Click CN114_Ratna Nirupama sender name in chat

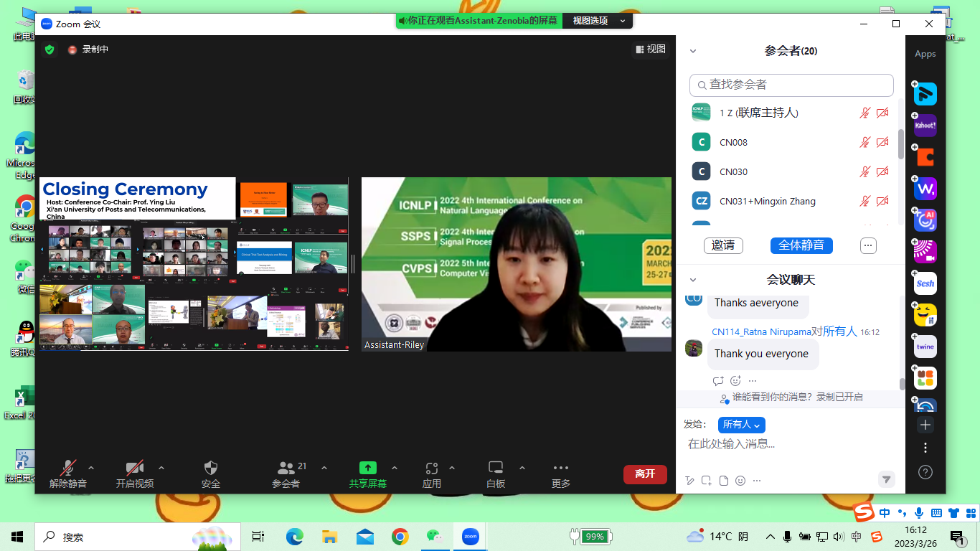point(761,332)
